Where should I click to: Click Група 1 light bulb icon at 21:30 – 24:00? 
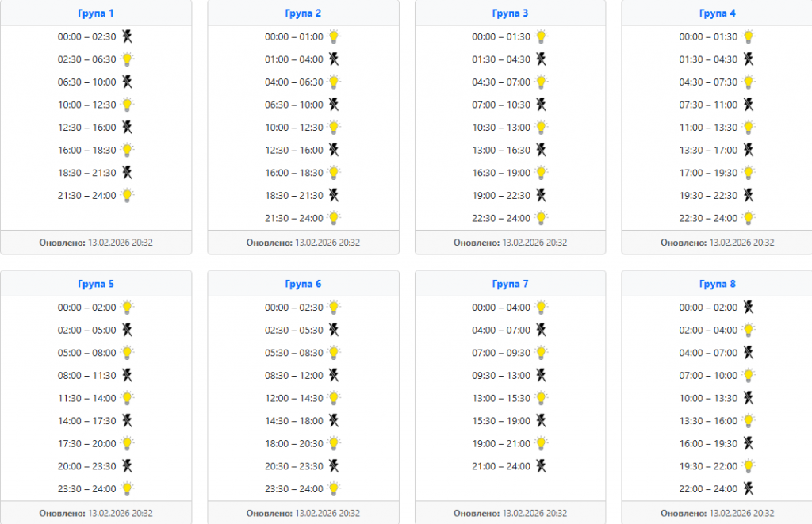127,196
